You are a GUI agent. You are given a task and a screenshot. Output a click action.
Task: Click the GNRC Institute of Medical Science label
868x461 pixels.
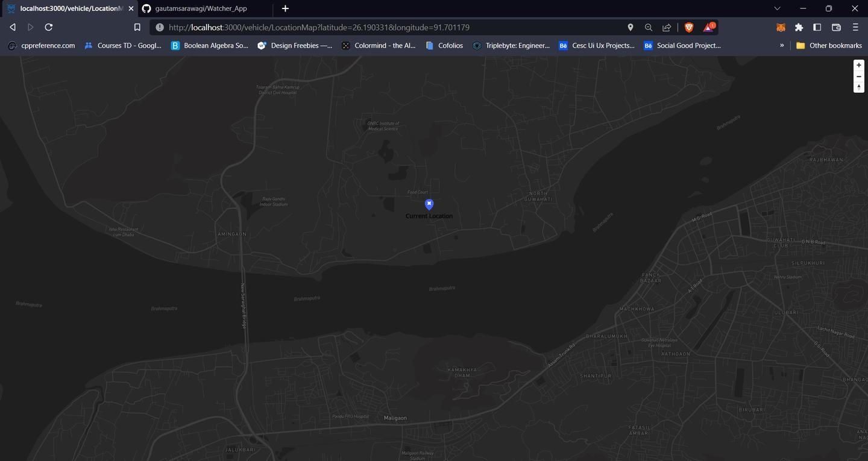pos(383,125)
